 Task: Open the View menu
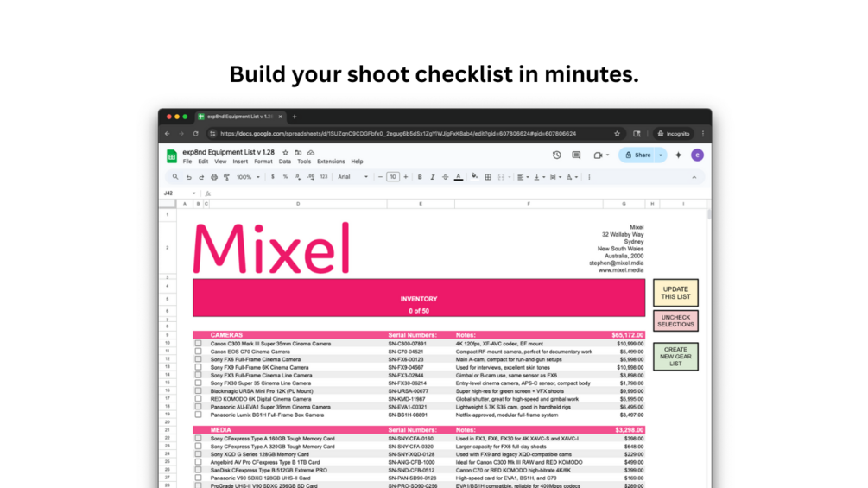pos(220,162)
